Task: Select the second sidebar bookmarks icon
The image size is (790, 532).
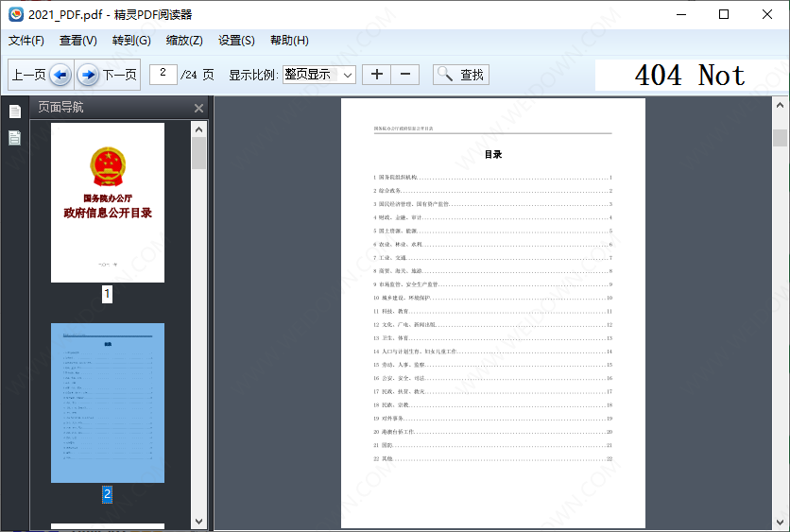Action: click(15, 138)
